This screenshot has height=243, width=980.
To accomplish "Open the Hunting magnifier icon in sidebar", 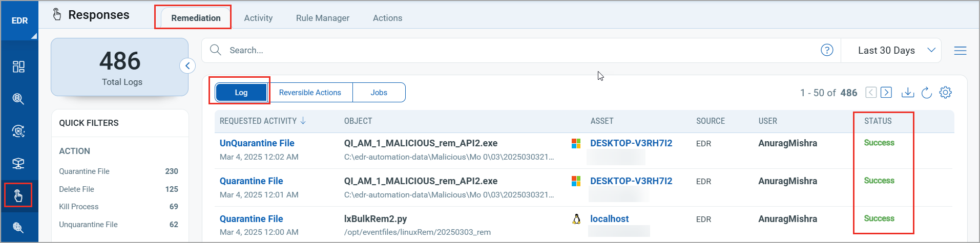I will [x=18, y=99].
